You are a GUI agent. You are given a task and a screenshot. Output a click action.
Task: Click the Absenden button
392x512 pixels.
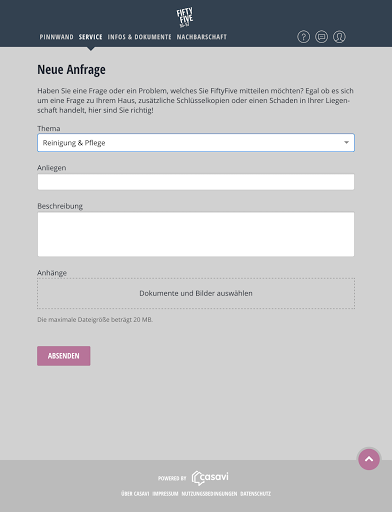(64, 356)
